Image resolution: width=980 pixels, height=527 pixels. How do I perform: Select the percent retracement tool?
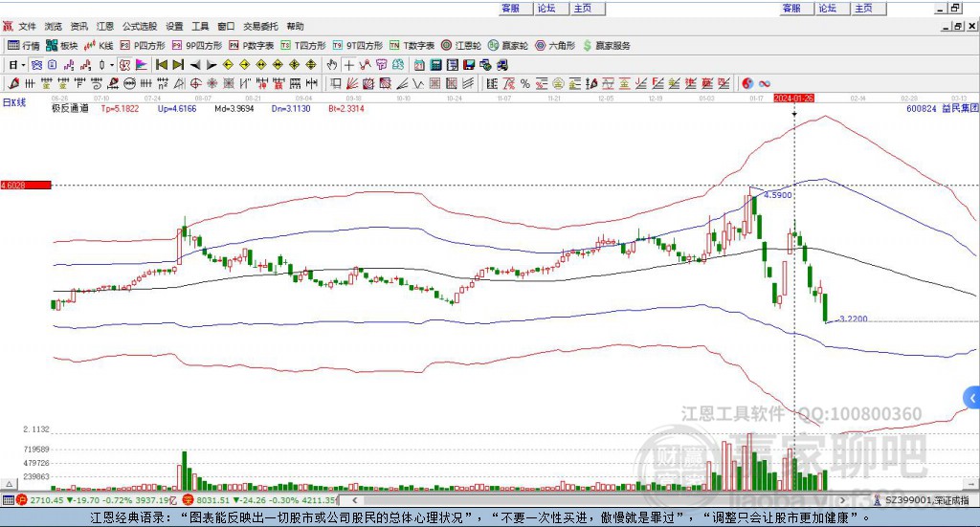525,83
